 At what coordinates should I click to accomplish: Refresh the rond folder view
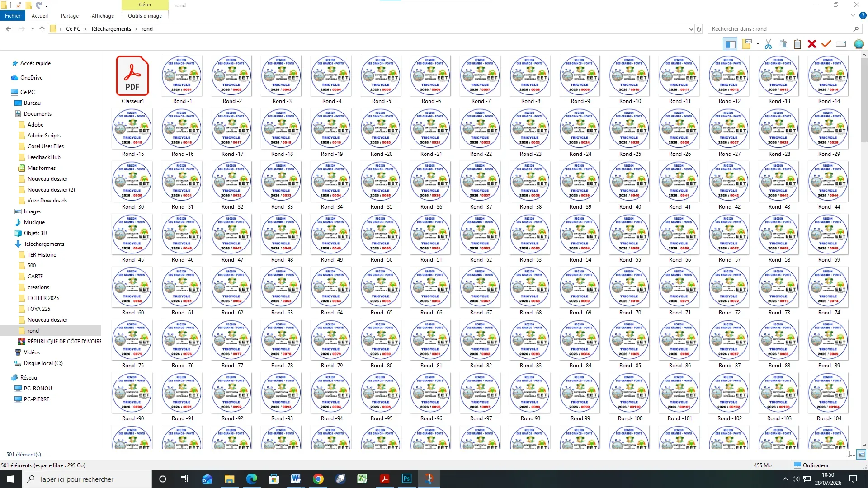click(699, 29)
